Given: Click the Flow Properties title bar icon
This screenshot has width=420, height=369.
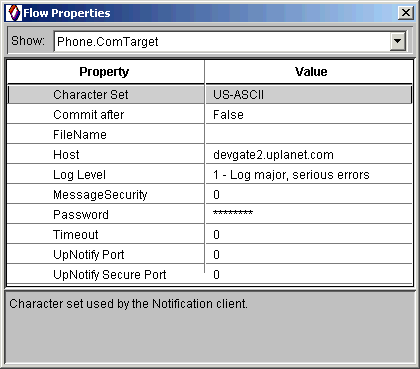Looking at the screenshot, I should tap(14, 13).
